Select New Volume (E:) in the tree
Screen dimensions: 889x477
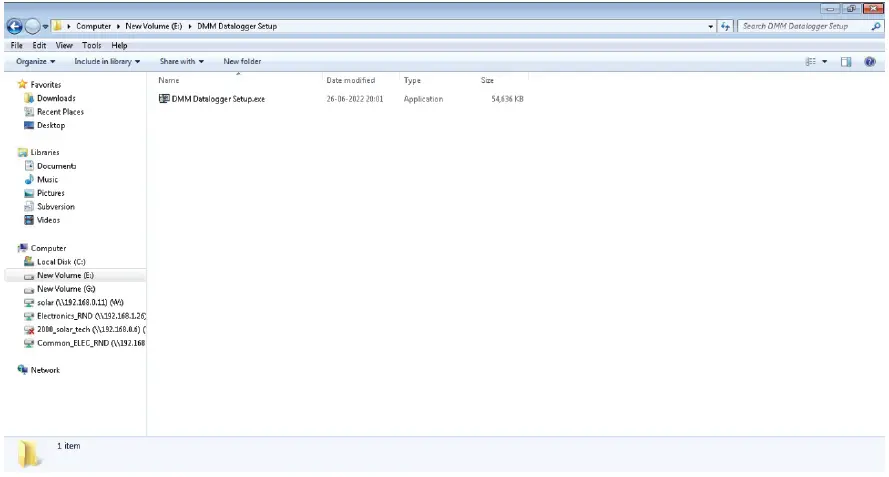(65, 275)
